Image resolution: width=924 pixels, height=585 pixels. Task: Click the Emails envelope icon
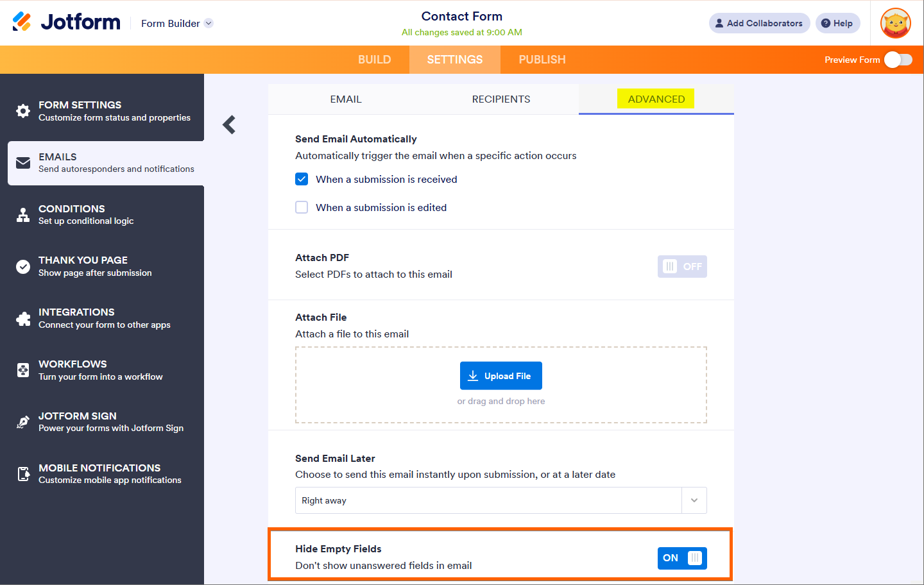(23, 163)
